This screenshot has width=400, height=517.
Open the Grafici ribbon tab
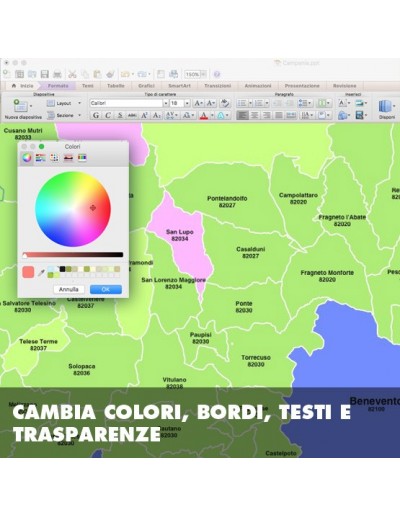coord(146,86)
